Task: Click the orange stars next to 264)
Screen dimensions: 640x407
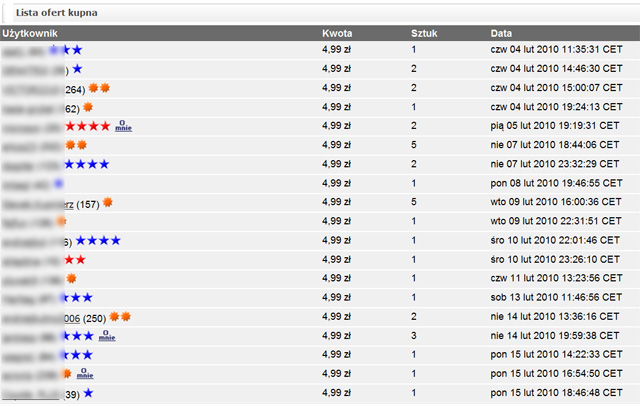Action: pos(98,88)
